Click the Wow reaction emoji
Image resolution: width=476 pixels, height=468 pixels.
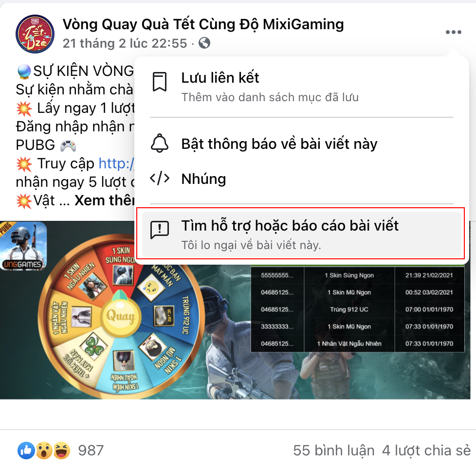pyautogui.click(x=44, y=450)
